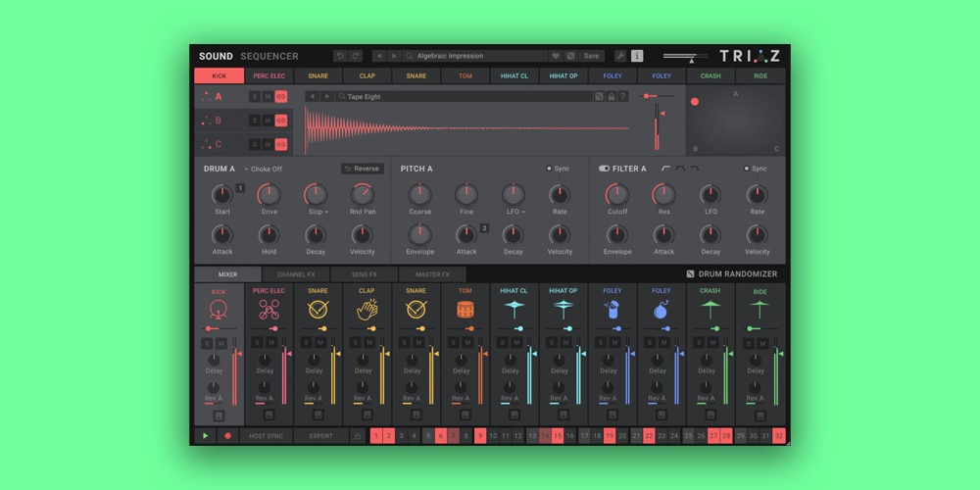Click the HOST SYNC button

point(267,436)
